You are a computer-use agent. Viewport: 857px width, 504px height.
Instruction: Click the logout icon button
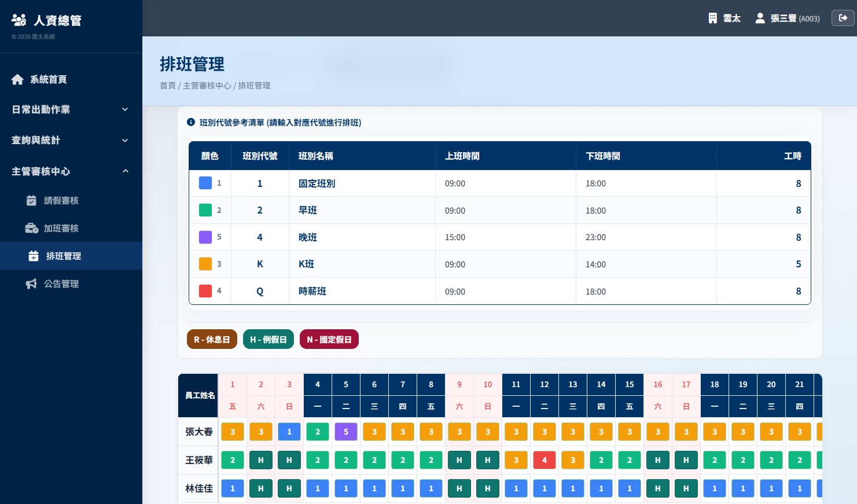pyautogui.click(x=843, y=18)
